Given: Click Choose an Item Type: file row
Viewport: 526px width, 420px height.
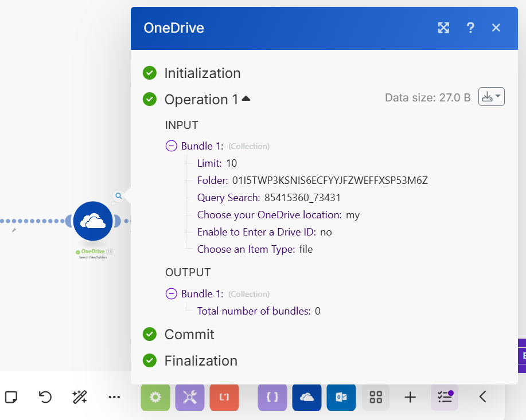Looking at the screenshot, I should coord(255,249).
